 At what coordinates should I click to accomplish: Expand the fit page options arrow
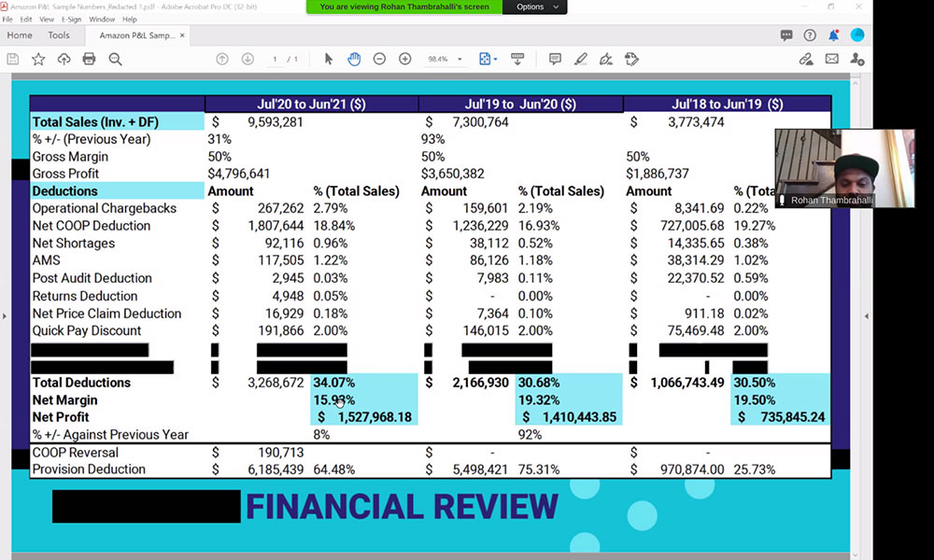[x=496, y=60]
